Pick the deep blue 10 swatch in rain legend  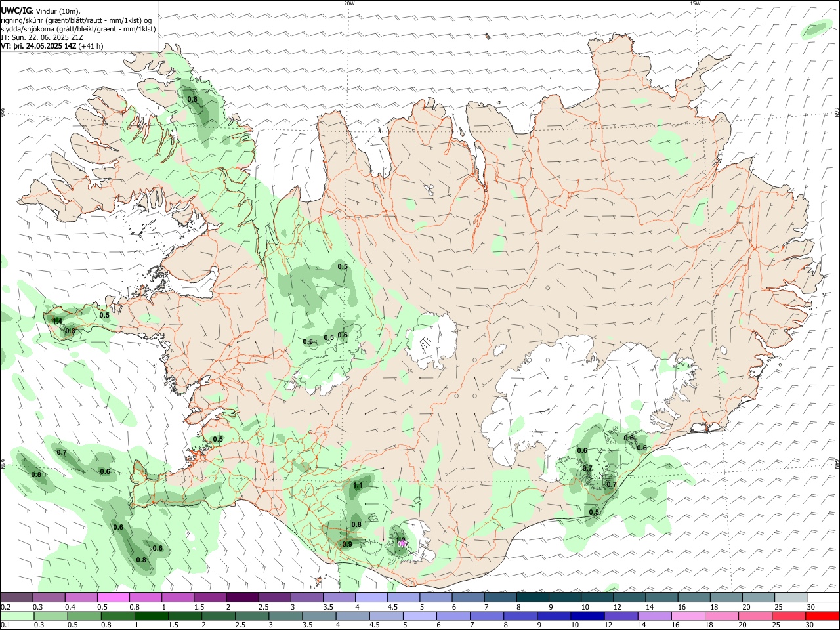click(x=587, y=616)
